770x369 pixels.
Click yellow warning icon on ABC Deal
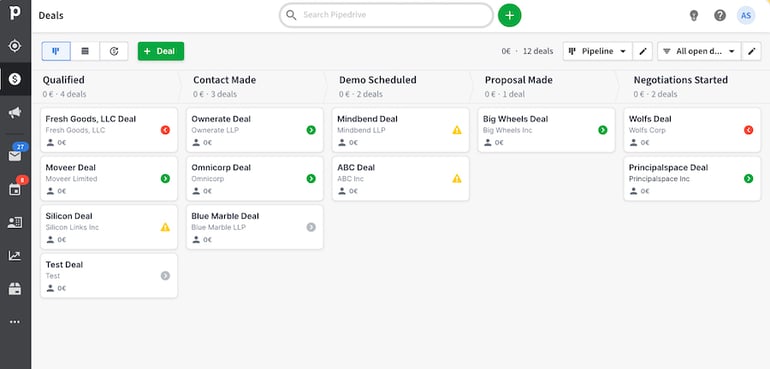click(457, 178)
